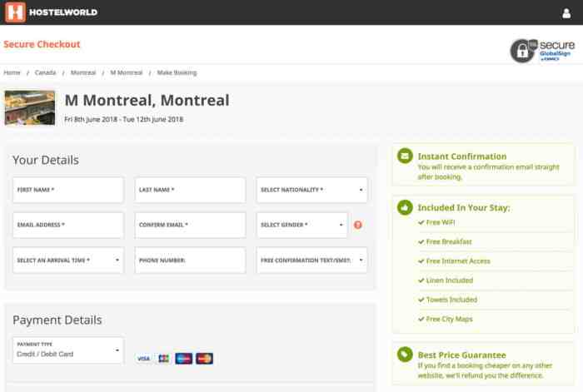Click the gender help question mark icon
This screenshot has width=583, height=392.
pyautogui.click(x=358, y=225)
